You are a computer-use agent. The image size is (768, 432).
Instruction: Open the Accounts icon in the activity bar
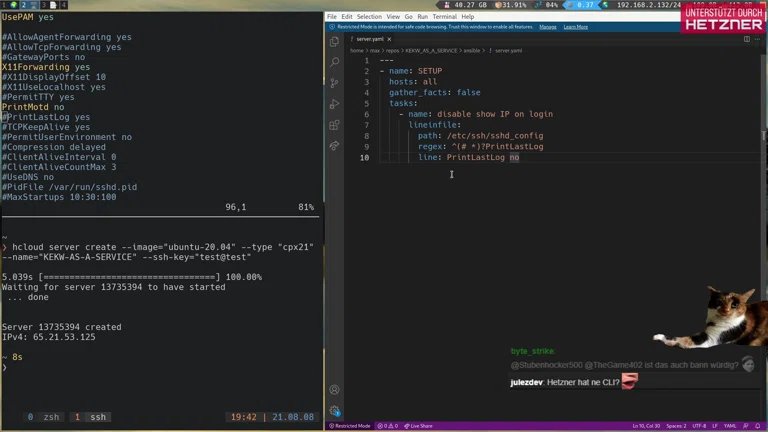[334, 389]
